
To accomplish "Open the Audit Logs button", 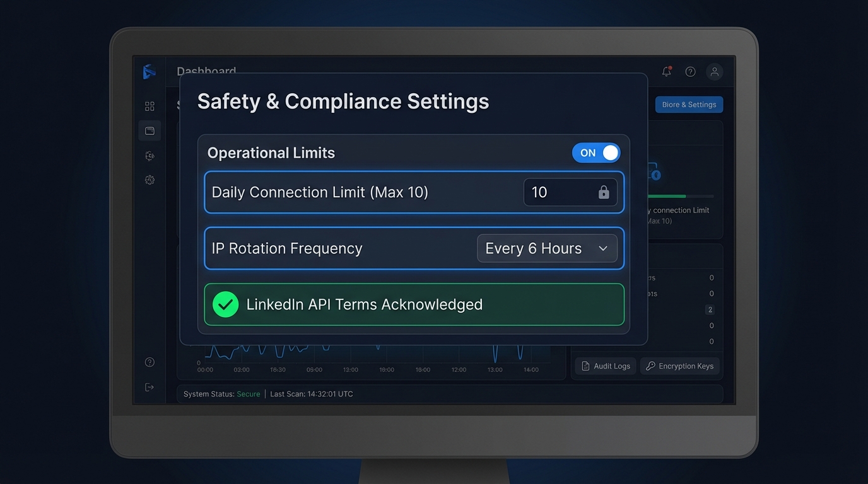I will [x=606, y=366].
